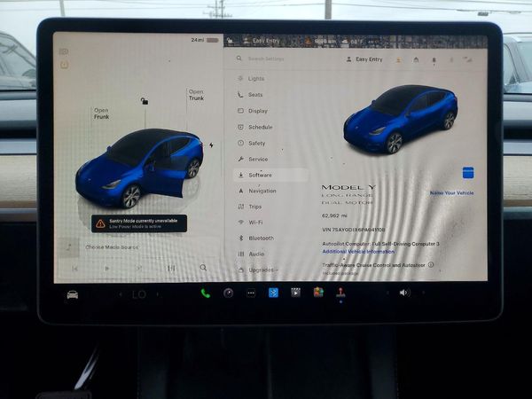Tap the Sentry Mode unavailable notification
Image resolution: width=532 pixels, height=399 pixels.
(x=139, y=223)
